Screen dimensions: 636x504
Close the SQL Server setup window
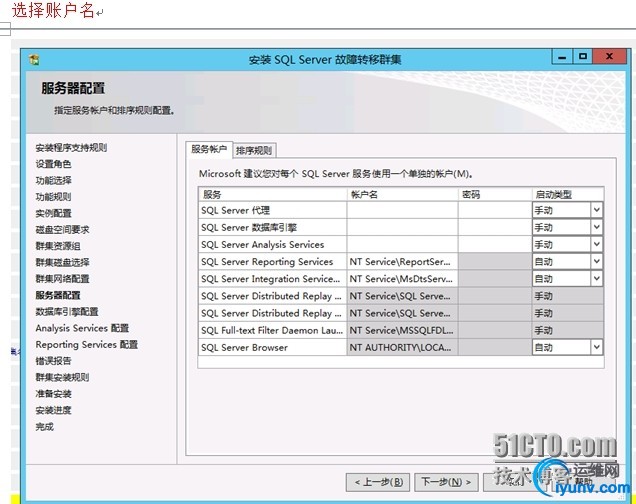[x=609, y=57]
